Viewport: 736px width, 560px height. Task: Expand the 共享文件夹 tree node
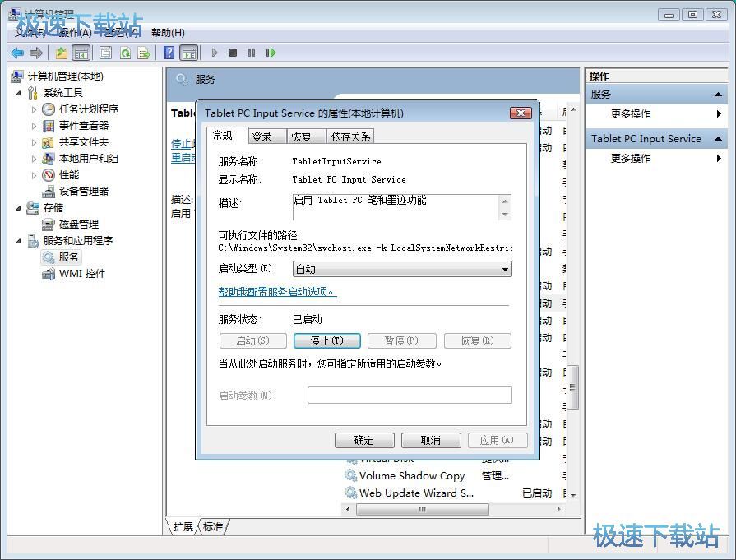[x=34, y=142]
